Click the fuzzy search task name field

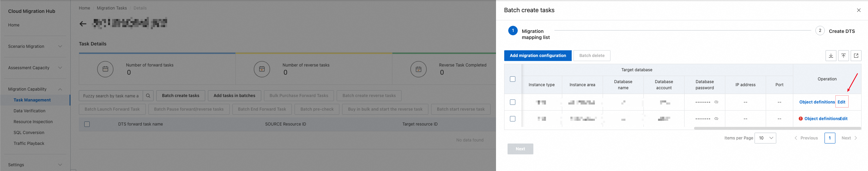[x=111, y=96]
